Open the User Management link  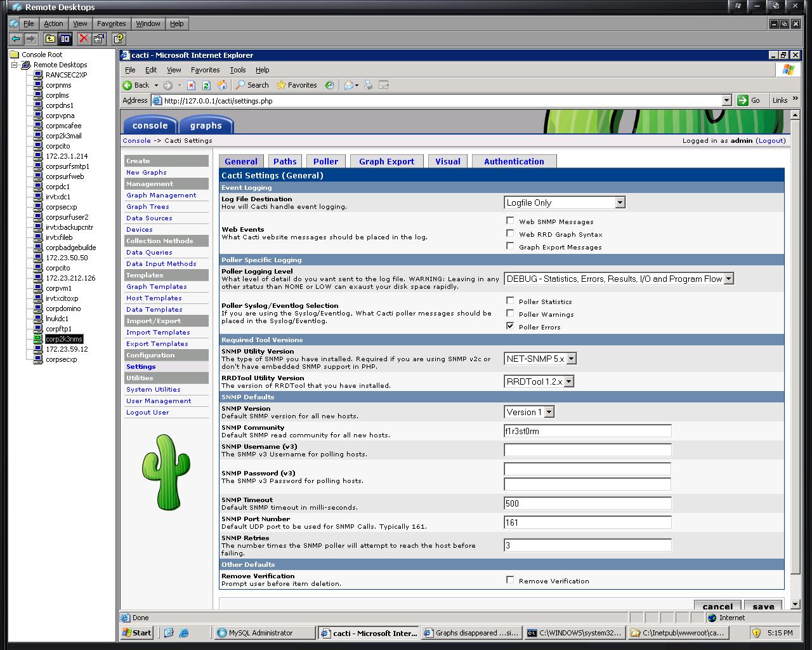click(159, 401)
